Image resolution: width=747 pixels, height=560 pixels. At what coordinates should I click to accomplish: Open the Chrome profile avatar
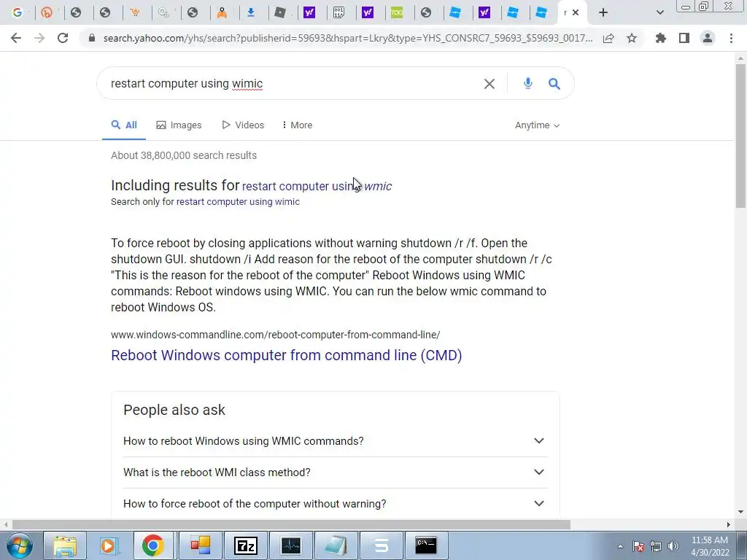(x=708, y=38)
